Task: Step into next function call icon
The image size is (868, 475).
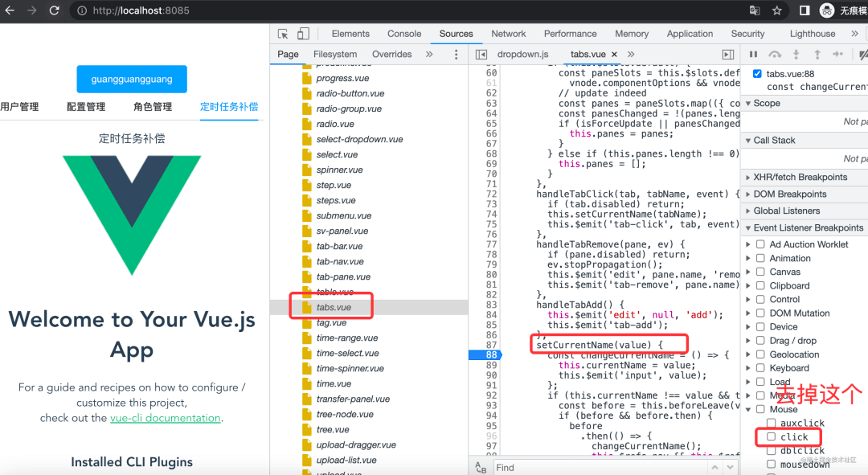Action: [x=796, y=55]
